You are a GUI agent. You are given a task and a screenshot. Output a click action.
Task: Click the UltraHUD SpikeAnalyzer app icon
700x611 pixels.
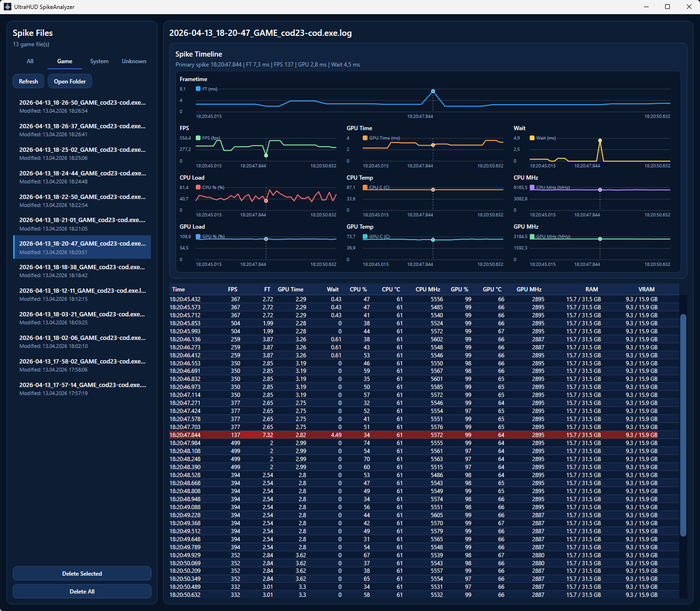[7, 7]
